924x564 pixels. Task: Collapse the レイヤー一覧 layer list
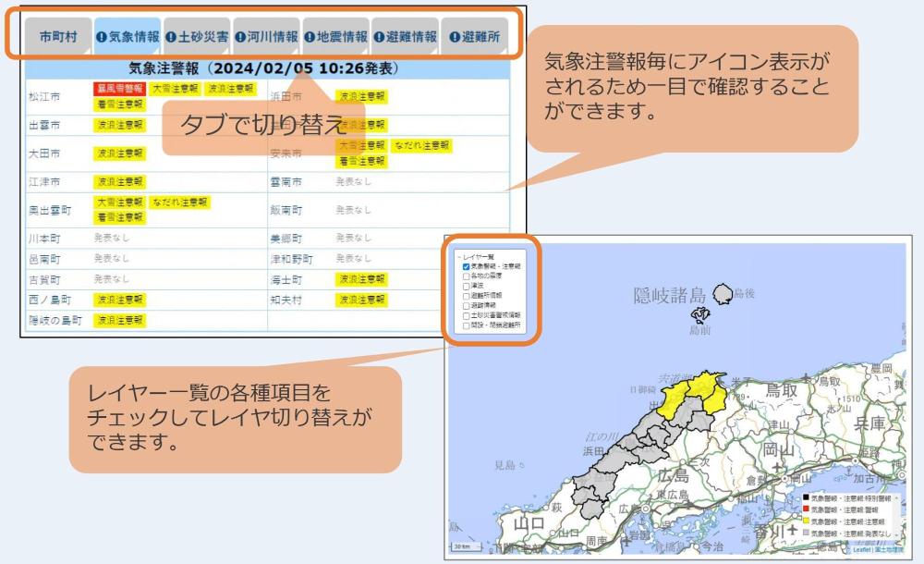459,256
